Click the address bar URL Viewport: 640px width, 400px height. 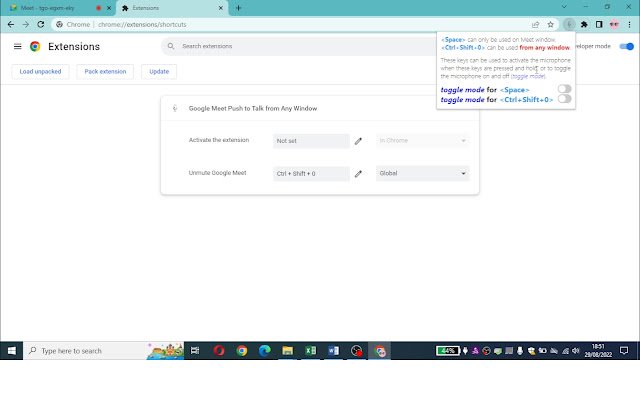[142, 24]
